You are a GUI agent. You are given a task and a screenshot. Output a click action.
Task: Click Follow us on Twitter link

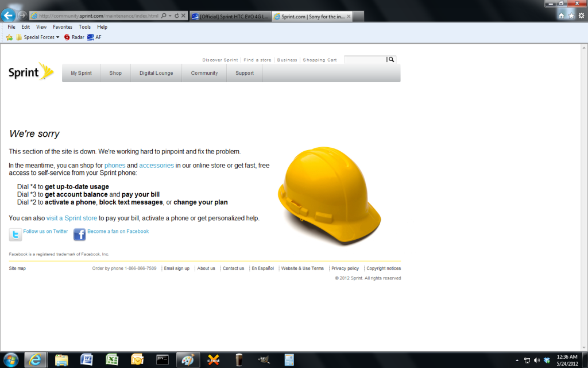click(x=45, y=231)
